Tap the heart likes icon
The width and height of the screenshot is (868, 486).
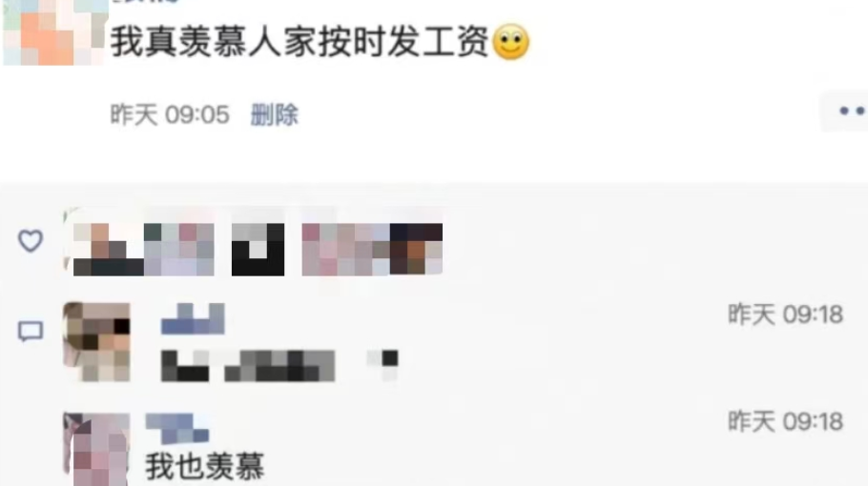(x=31, y=241)
